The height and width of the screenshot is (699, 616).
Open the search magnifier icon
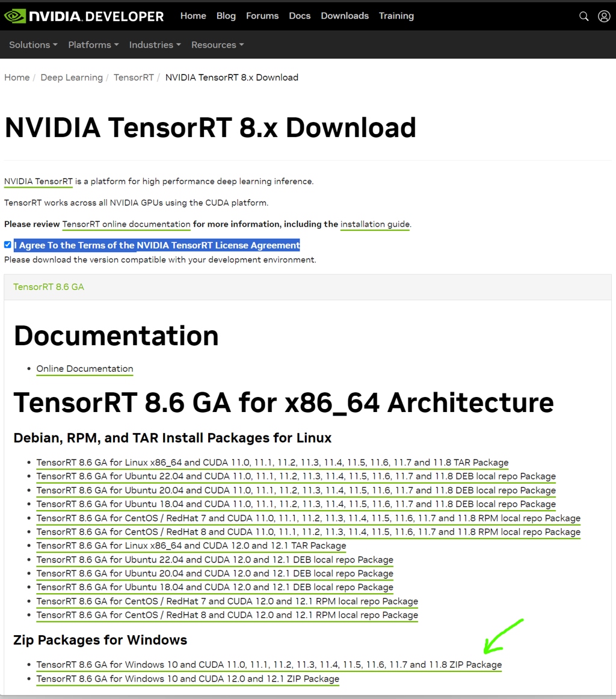pyautogui.click(x=584, y=16)
